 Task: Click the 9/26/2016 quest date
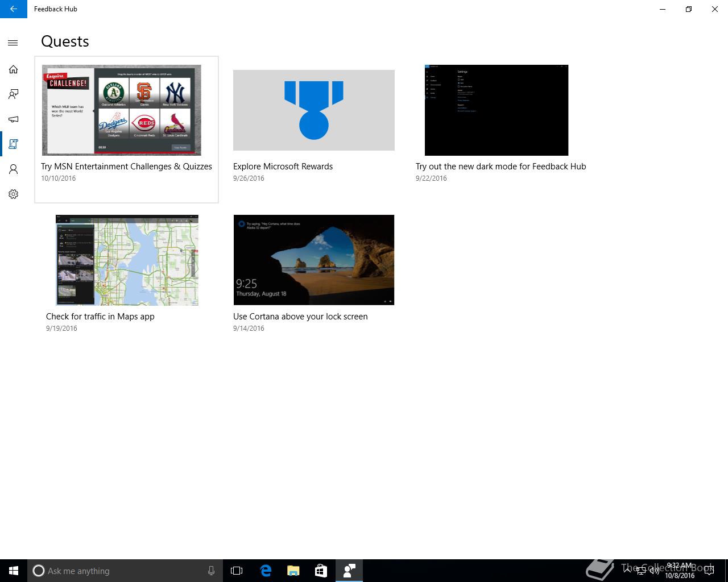click(249, 178)
